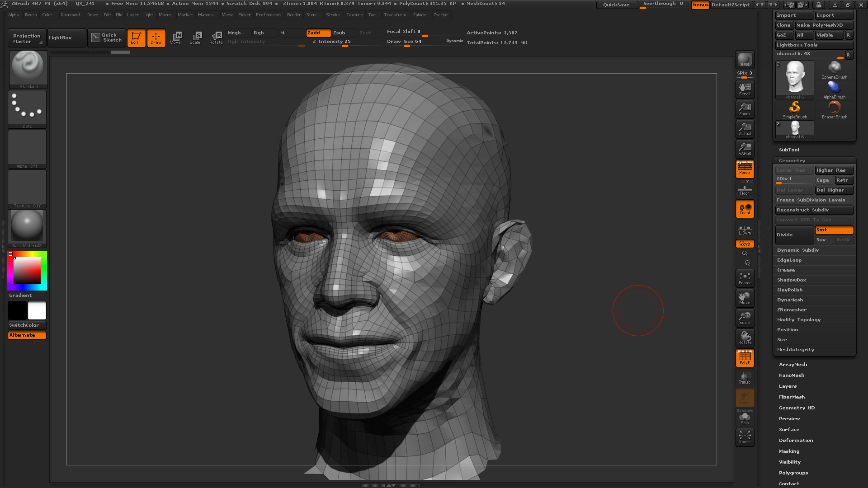Expand the SubTool palette section
Viewport: 868px width, 488px height.
point(789,150)
